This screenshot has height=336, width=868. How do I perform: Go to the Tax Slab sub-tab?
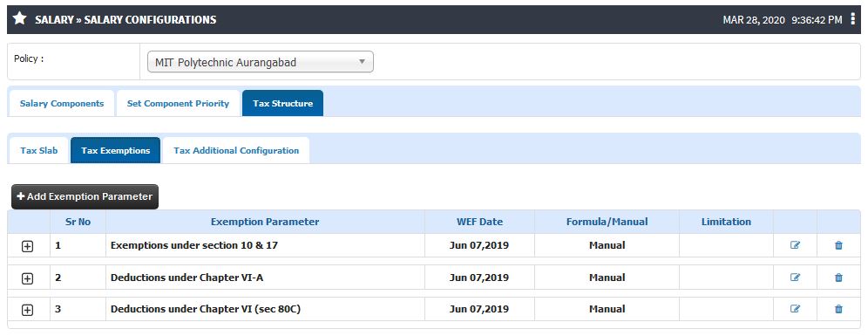[x=38, y=151]
